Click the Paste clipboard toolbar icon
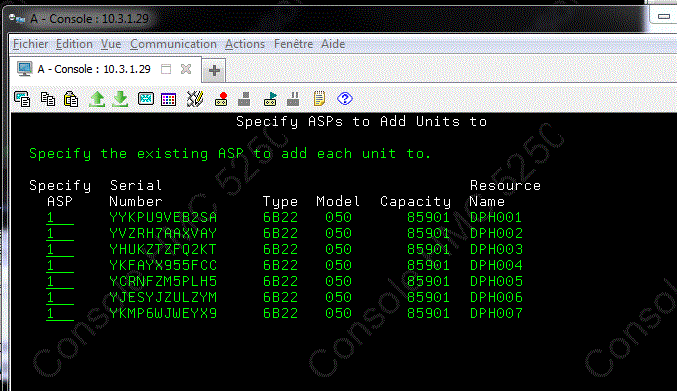Image resolution: width=677 pixels, height=391 pixels. pyautogui.click(x=71, y=99)
